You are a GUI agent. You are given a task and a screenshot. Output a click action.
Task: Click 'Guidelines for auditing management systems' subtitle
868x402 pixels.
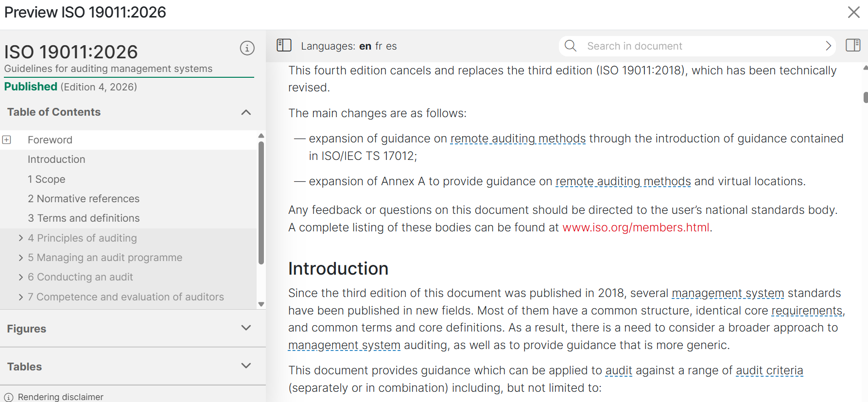pyautogui.click(x=108, y=69)
